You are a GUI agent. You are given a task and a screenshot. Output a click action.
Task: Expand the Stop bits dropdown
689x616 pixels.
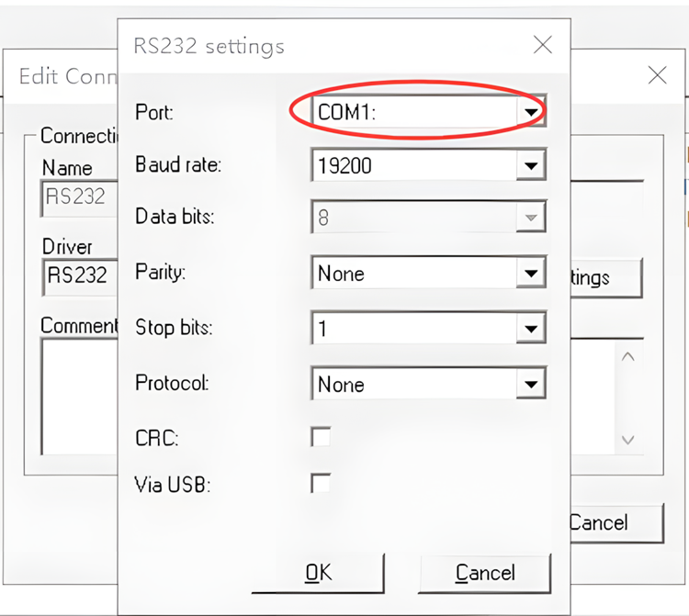[x=530, y=329]
